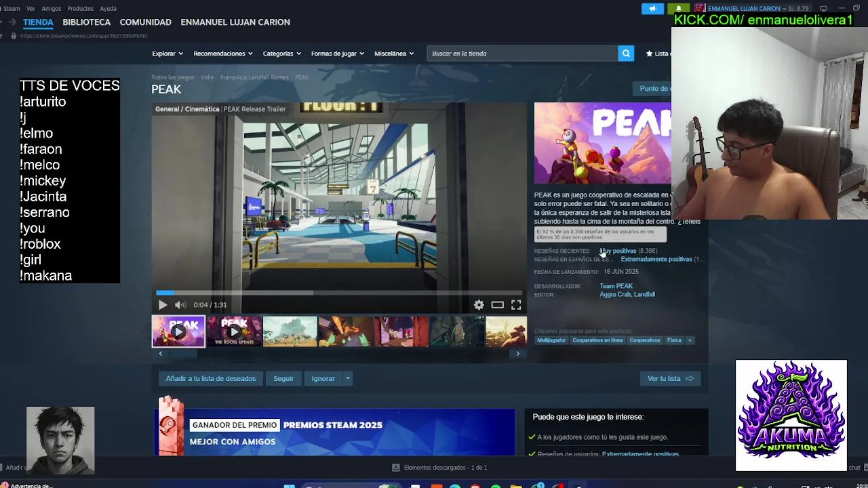Screen dimensions: 868x488
Task: Open the Formas de jugar dropdown
Action: point(337,54)
